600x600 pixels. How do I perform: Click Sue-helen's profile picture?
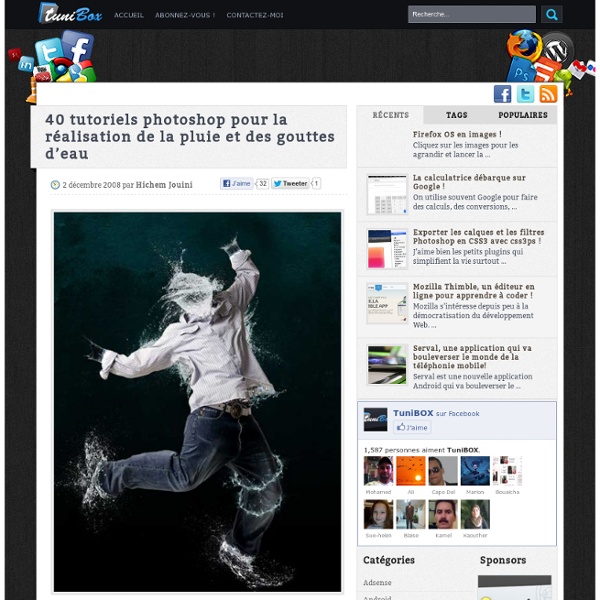378,514
